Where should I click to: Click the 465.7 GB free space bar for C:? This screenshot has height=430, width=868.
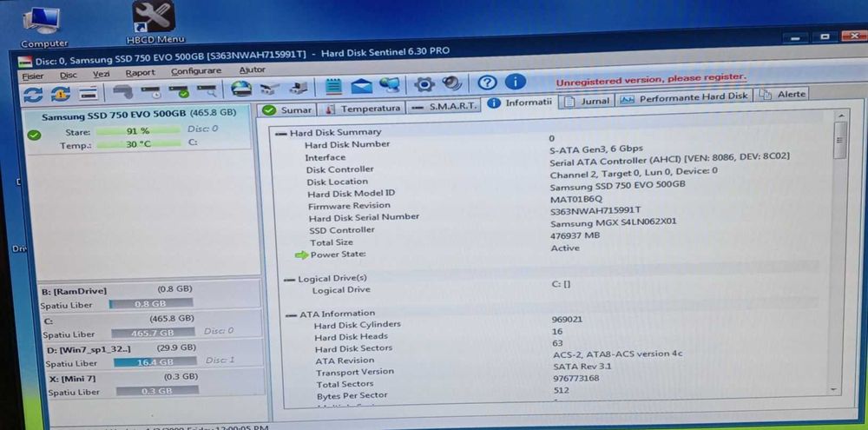pos(153,333)
